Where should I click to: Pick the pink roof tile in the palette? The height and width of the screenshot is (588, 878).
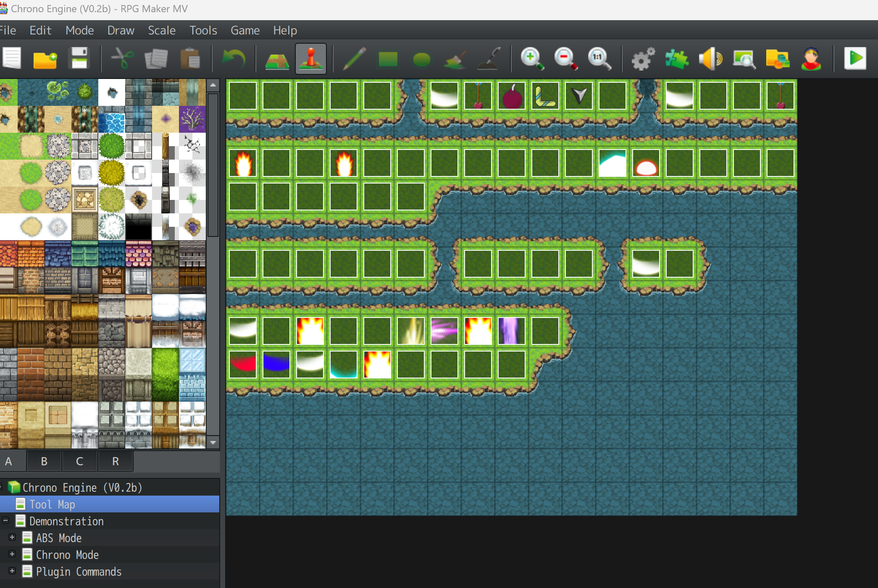[139, 254]
